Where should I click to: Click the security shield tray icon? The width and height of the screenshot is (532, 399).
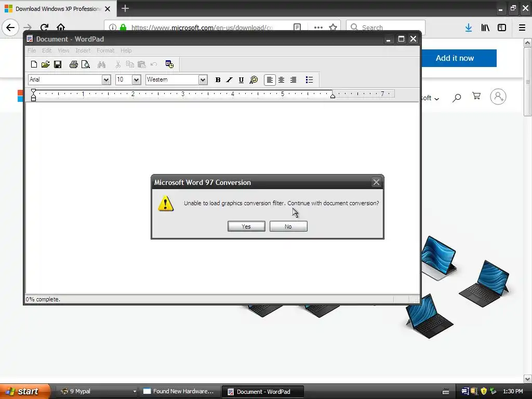484,391
